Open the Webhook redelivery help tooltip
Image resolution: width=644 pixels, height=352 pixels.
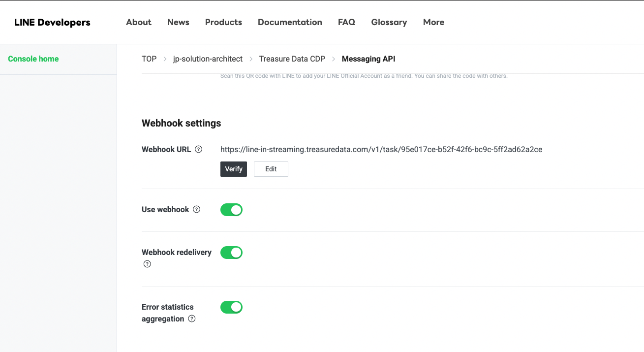click(x=147, y=264)
